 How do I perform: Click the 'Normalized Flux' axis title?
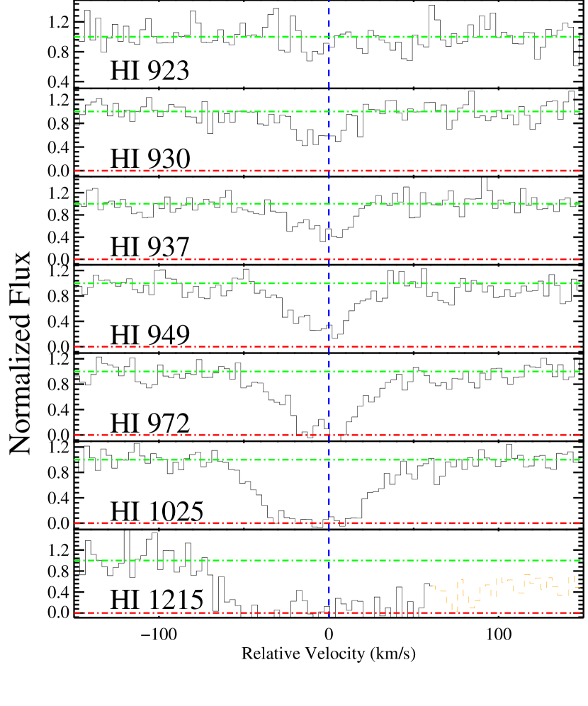(20, 353)
